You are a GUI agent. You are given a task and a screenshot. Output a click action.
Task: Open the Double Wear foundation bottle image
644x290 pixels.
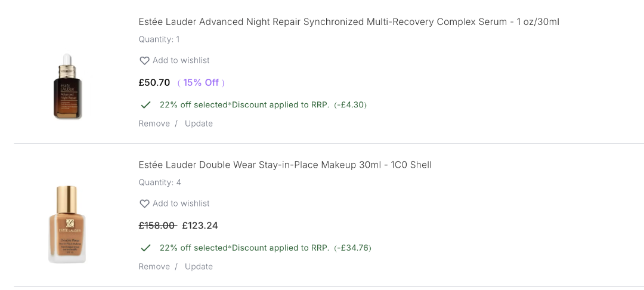67,224
